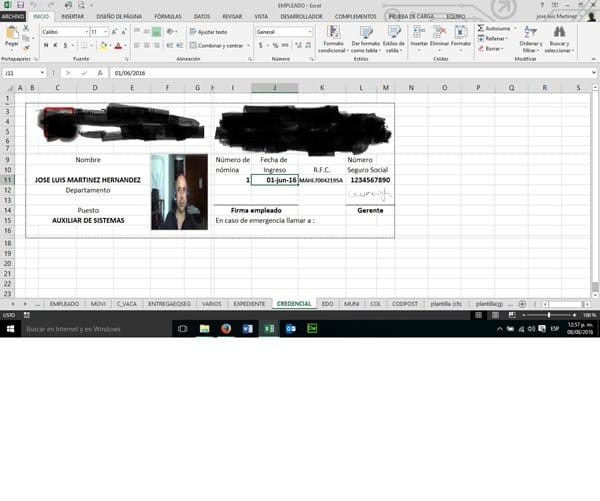Apply percent style format

coord(275,46)
